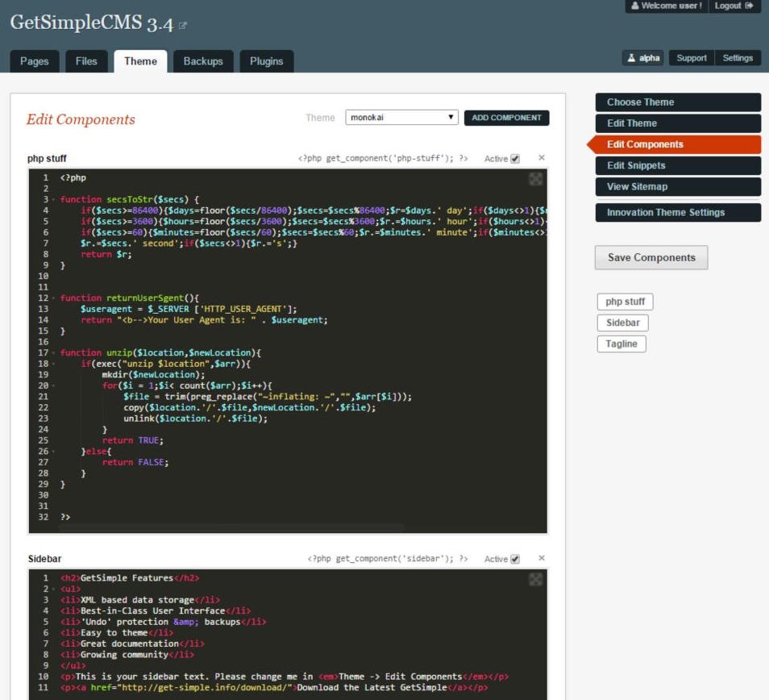Open the external site link icon beside GetSimpleCMS 3.4

[x=183, y=26]
